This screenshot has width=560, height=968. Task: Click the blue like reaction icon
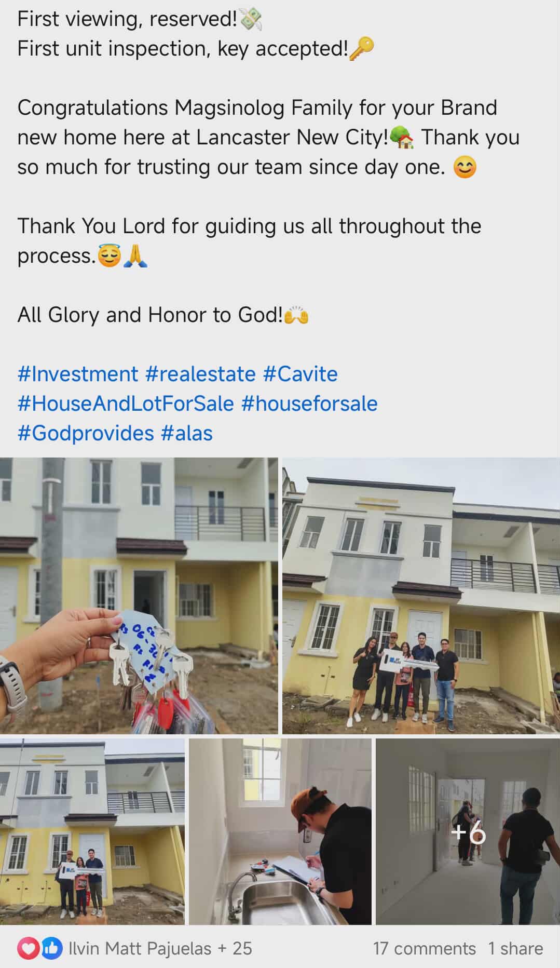50,949
